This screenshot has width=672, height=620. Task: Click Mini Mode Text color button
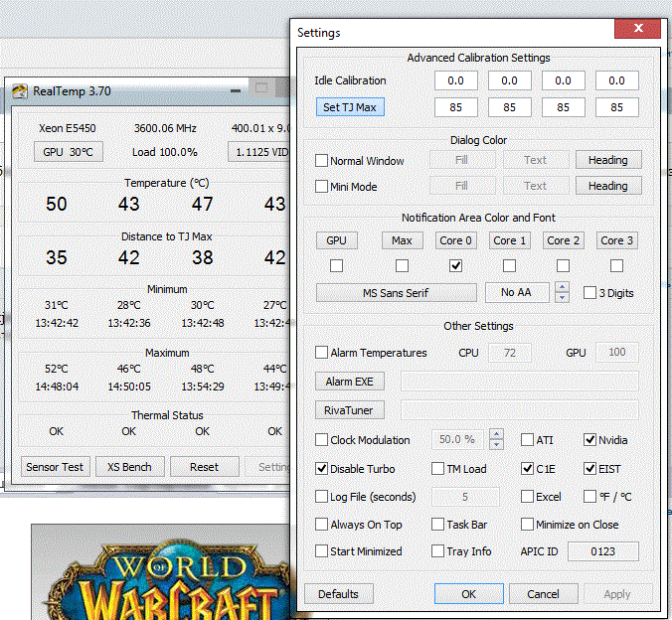(x=536, y=186)
